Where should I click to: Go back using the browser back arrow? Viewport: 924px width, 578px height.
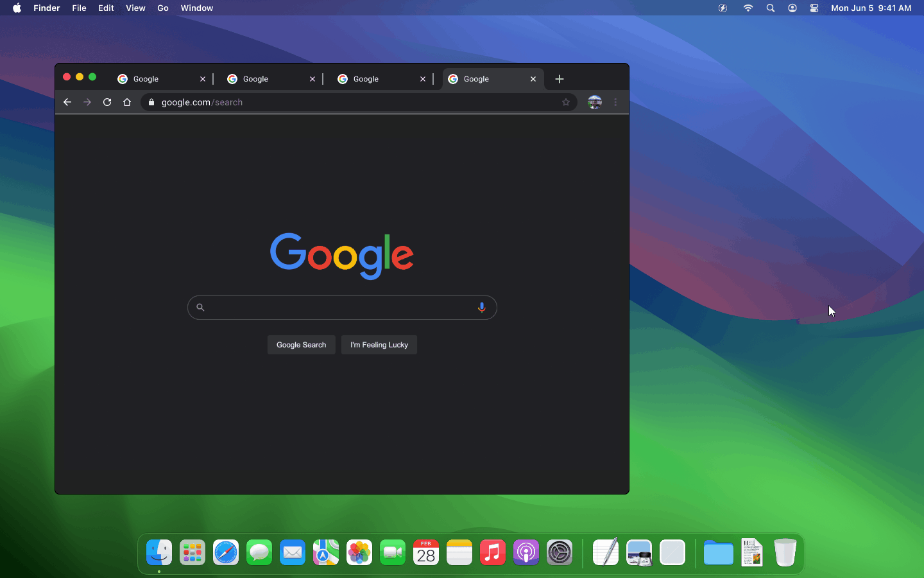click(x=67, y=102)
